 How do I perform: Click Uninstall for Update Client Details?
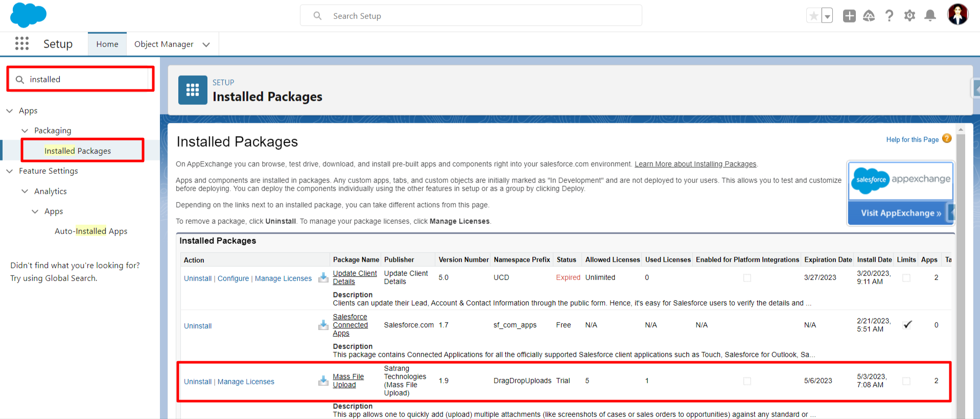pyautogui.click(x=198, y=278)
